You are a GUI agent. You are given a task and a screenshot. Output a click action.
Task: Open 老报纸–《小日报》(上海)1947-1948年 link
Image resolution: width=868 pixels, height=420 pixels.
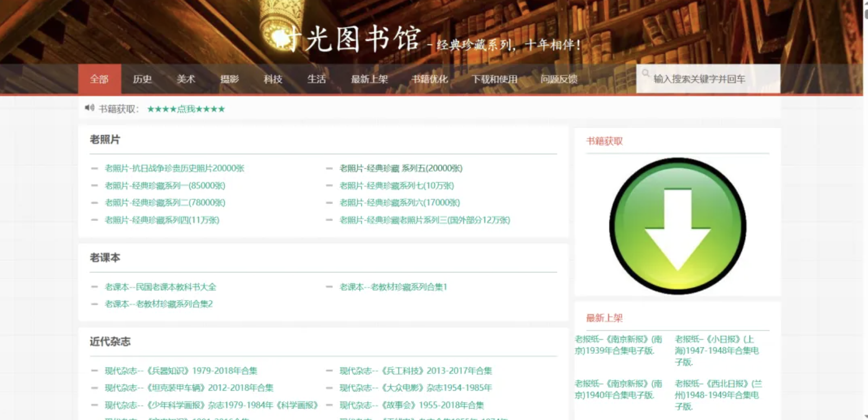[x=716, y=350]
